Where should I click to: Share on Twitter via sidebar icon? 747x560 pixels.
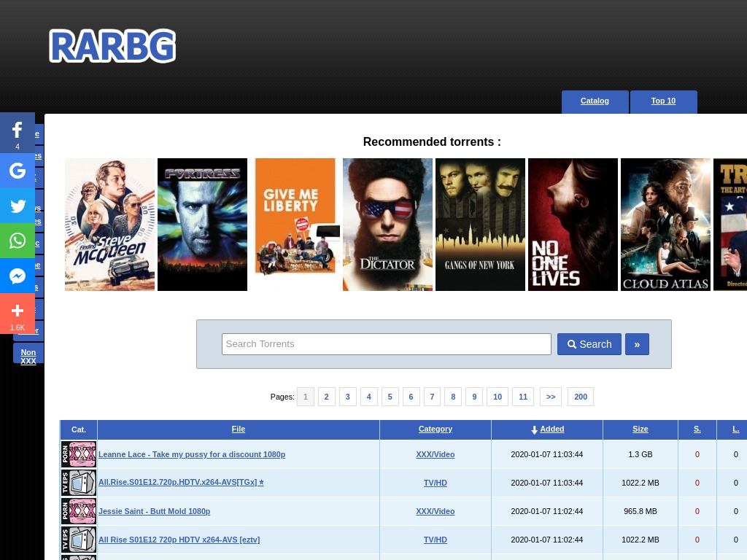[x=18, y=206]
